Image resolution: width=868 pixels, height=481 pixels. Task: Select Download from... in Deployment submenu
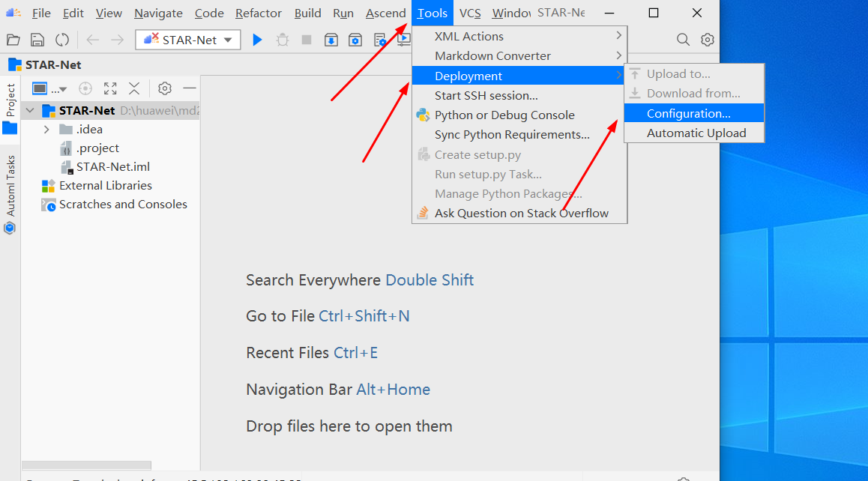[x=694, y=93]
